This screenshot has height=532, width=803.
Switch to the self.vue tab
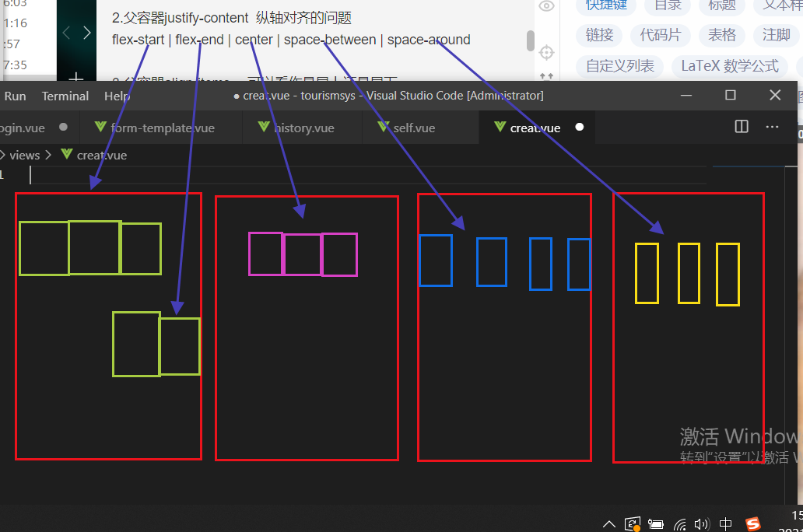pos(421,128)
